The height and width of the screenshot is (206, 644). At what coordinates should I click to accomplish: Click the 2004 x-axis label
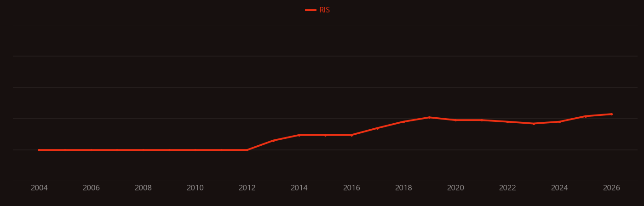(x=39, y=188)
